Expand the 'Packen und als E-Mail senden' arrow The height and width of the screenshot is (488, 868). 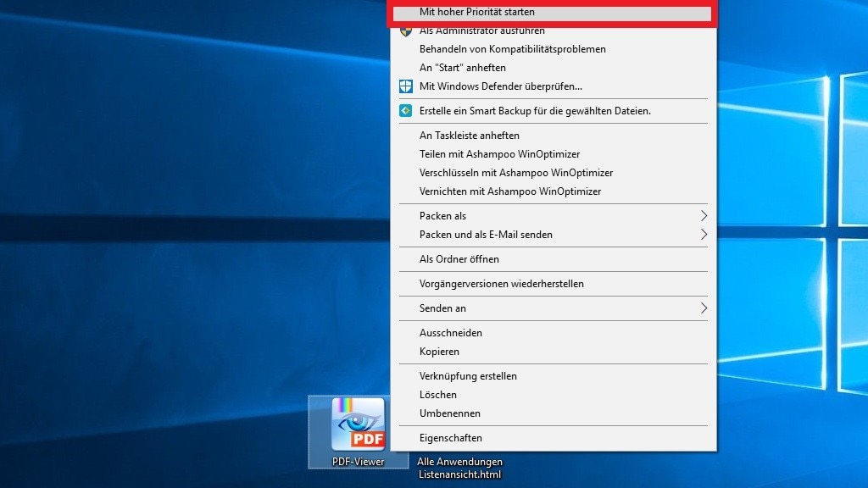tap(704, 235)
